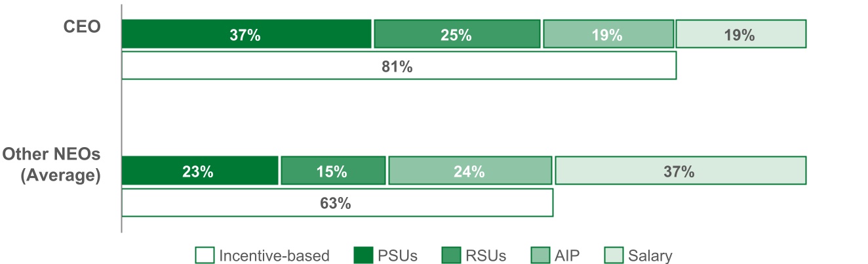Select the "Other NEOs (Average)" row label
The height and width of the screenshot is (264, 868).
click(x=51, y=165)
